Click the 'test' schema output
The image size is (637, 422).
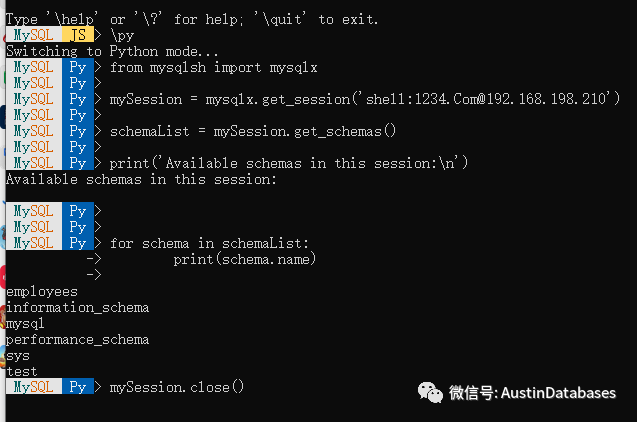(22, 371)
